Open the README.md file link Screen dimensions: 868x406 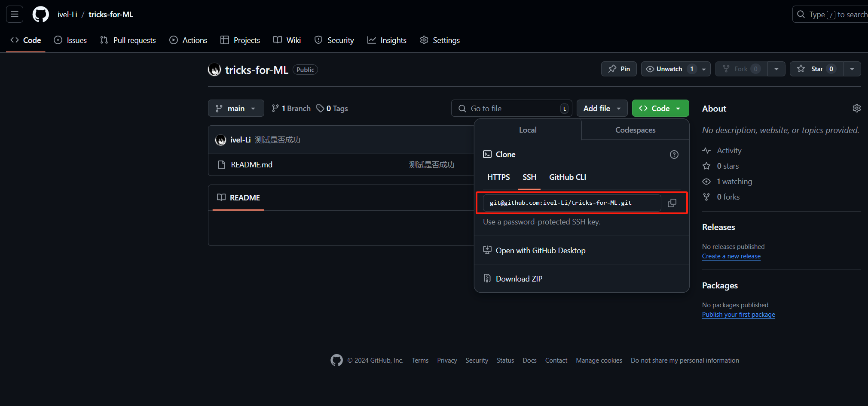pos(252,165)
